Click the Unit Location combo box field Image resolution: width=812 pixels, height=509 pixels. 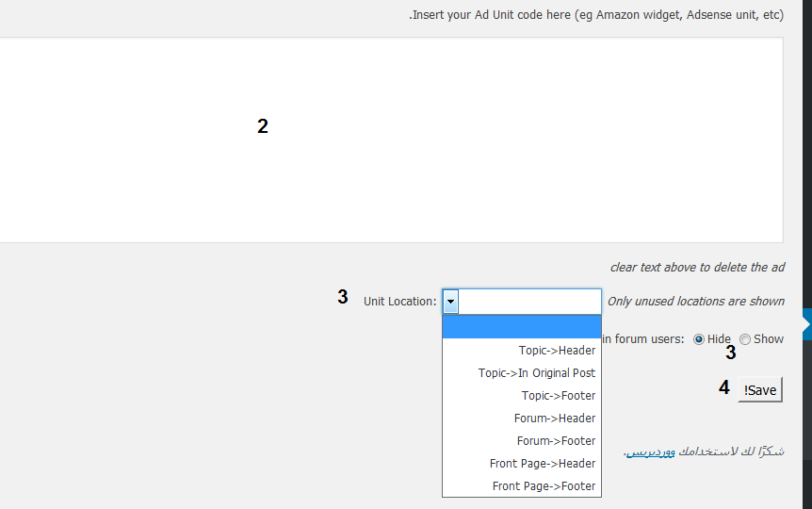coord(529,302)
